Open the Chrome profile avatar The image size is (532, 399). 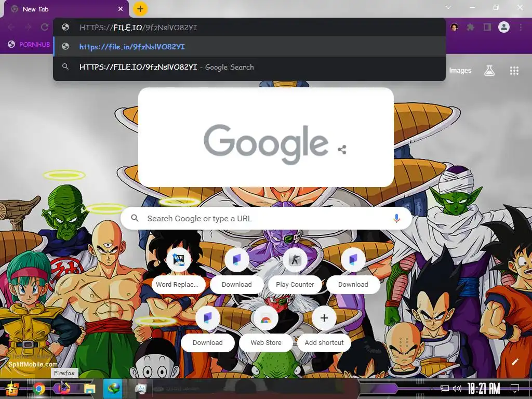(x=504, y=27)
